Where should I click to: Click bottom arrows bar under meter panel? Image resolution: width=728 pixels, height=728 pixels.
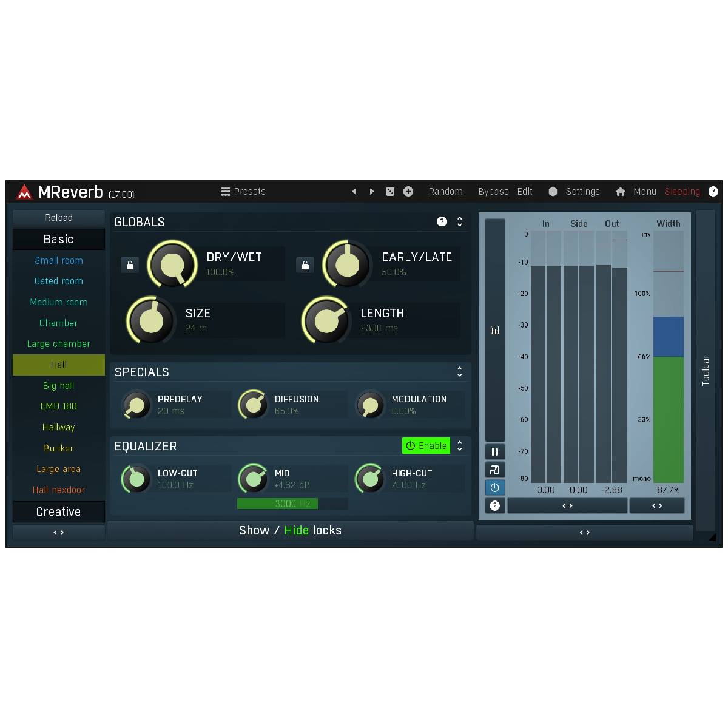pos(585,533)
